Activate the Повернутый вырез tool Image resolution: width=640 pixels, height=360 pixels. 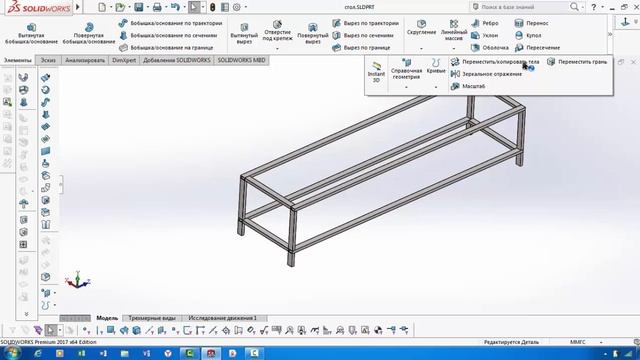pos(313,33)
